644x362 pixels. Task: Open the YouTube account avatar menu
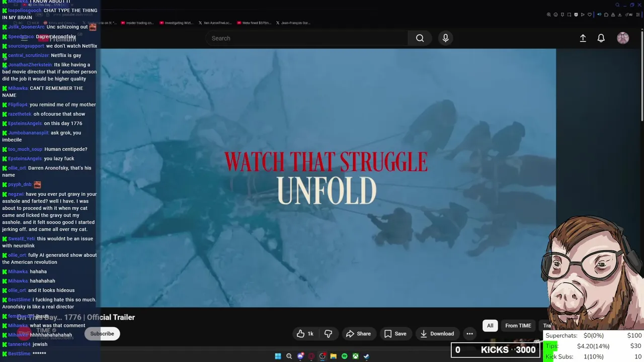point(623,38)
